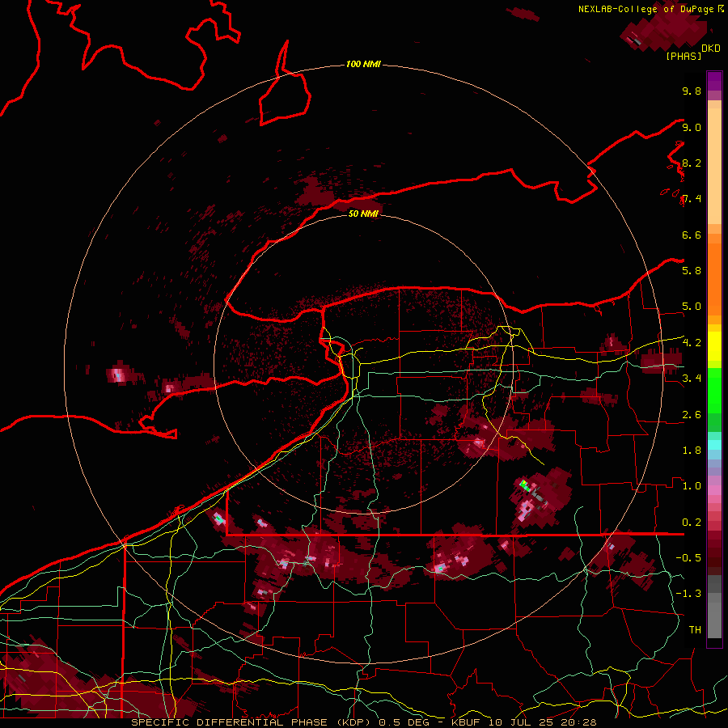
Task: Click the 0.5 DEG elevation text
Action: click(404, 722)
